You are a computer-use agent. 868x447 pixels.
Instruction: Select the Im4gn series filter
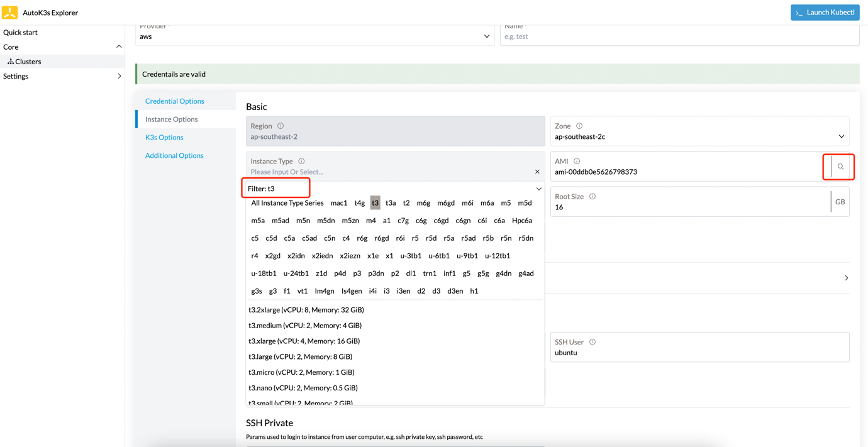point(325,291)
